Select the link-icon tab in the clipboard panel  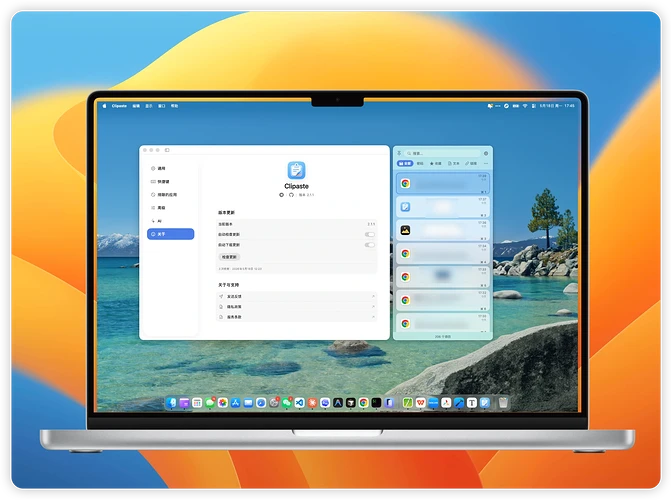tap(471, 164)
